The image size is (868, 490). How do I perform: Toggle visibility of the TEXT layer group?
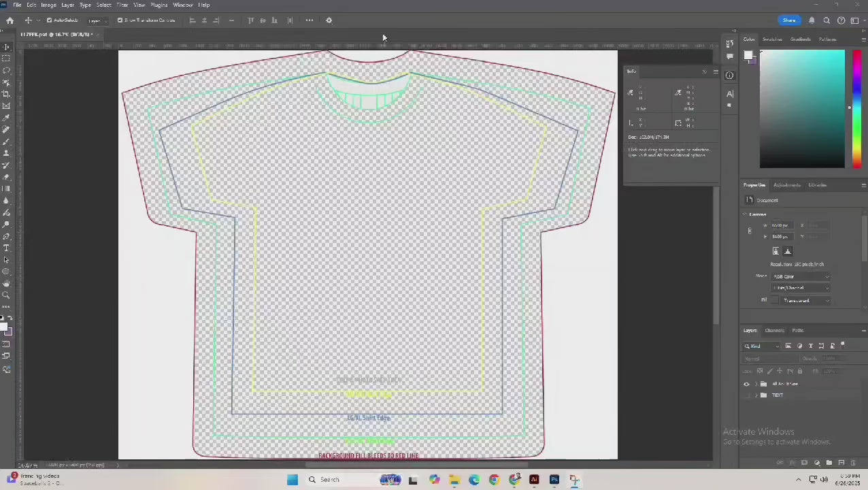(x=746, y=395)
